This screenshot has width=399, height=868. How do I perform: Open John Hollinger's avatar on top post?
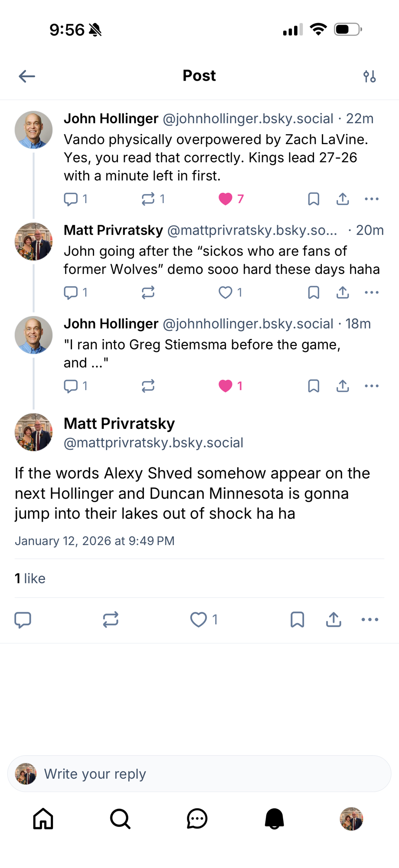pyautogui.click(x=33, y=130)
